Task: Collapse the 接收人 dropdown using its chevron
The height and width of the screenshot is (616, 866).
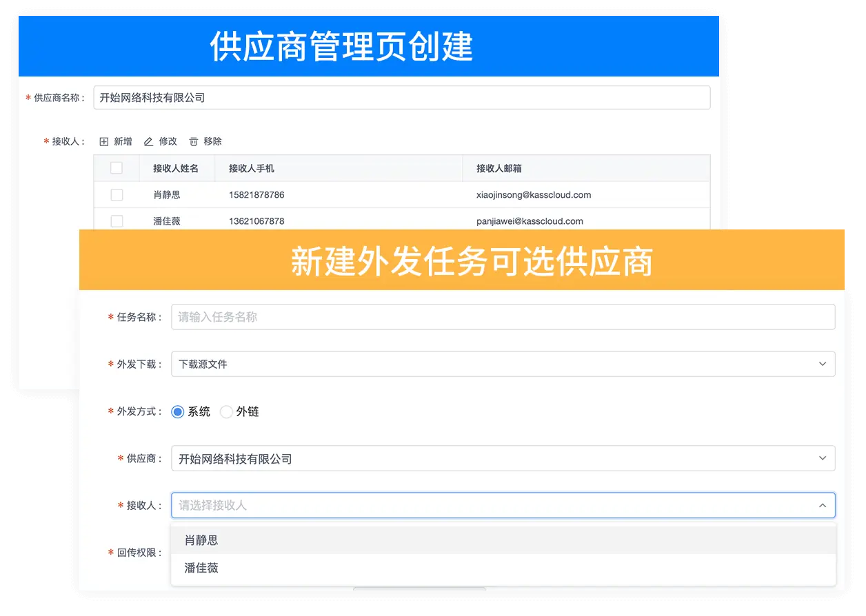Action: pyautogui.click(x=822, y=506)
